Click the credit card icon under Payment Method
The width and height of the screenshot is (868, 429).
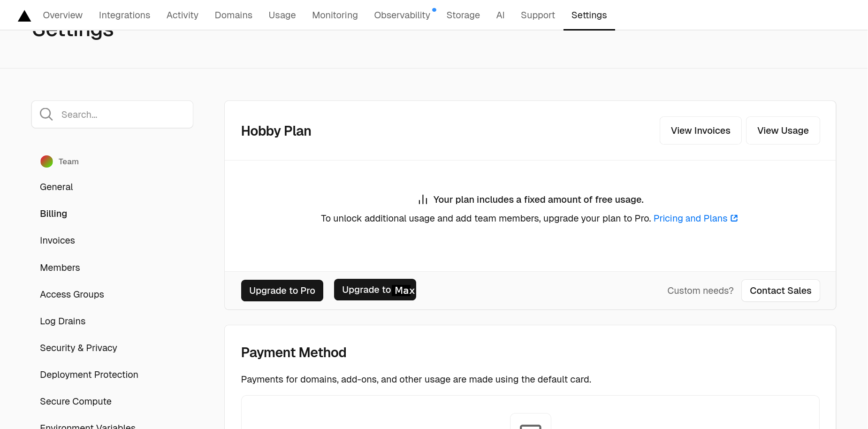coord(531,425)
